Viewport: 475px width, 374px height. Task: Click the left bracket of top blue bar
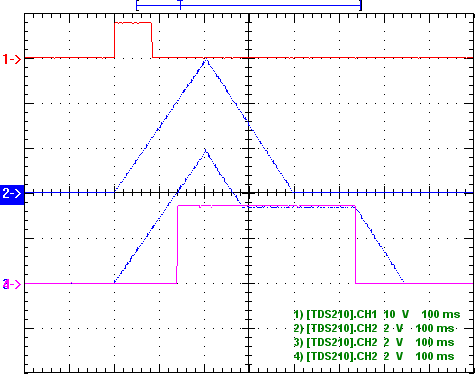pos(137,5)
